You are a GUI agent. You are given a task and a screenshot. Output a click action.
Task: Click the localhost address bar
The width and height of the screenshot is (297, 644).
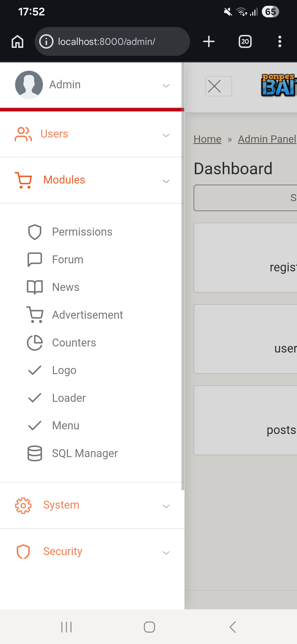[112, 42]
